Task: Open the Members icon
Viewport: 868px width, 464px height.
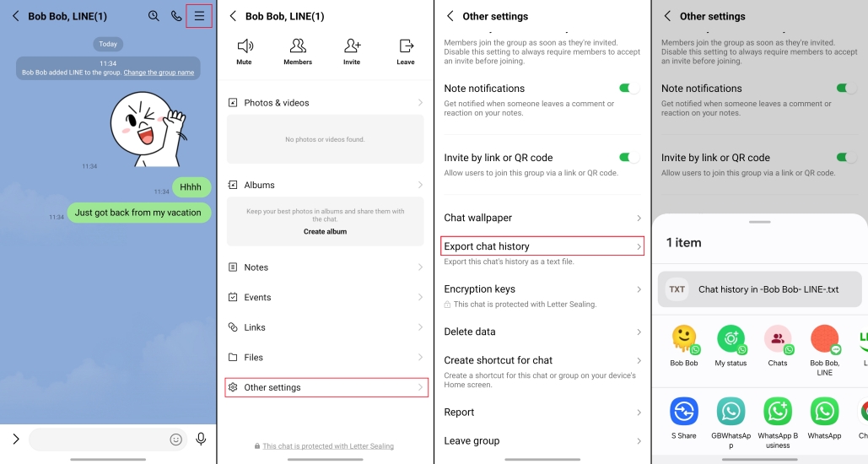Action: coord(298,51)
